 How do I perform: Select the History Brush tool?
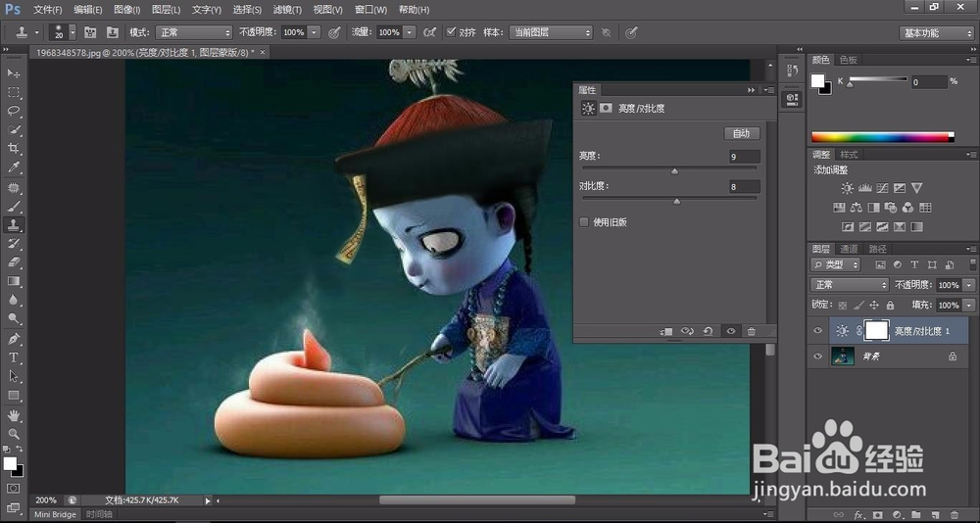(13, 244)
